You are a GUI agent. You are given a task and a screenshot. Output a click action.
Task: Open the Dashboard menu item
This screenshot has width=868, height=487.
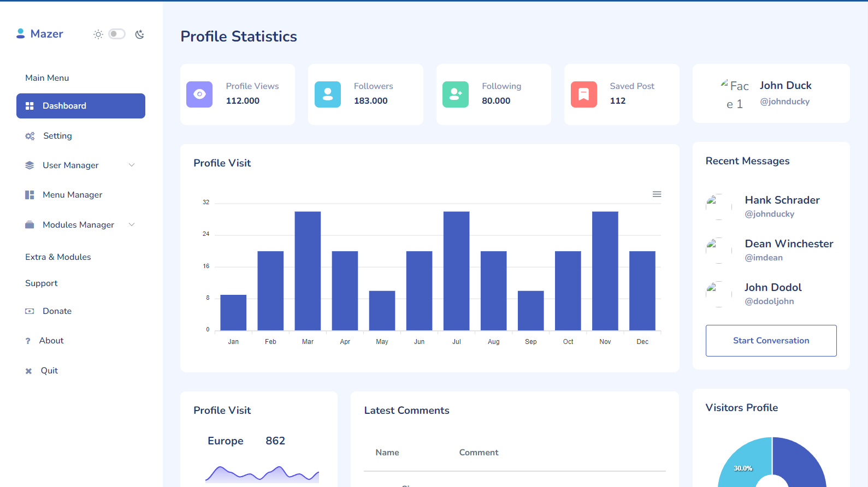tap(81, 106)
